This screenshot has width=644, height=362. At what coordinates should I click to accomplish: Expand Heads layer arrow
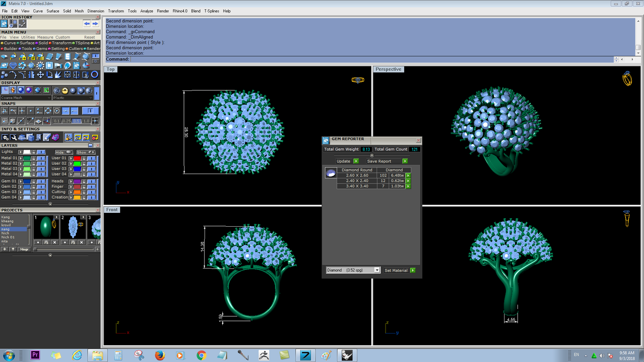point(71,181)
